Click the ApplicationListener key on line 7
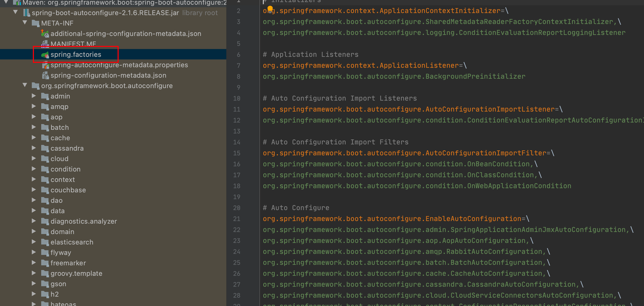Viewport: 644px width, 306px height. point(361,65)
